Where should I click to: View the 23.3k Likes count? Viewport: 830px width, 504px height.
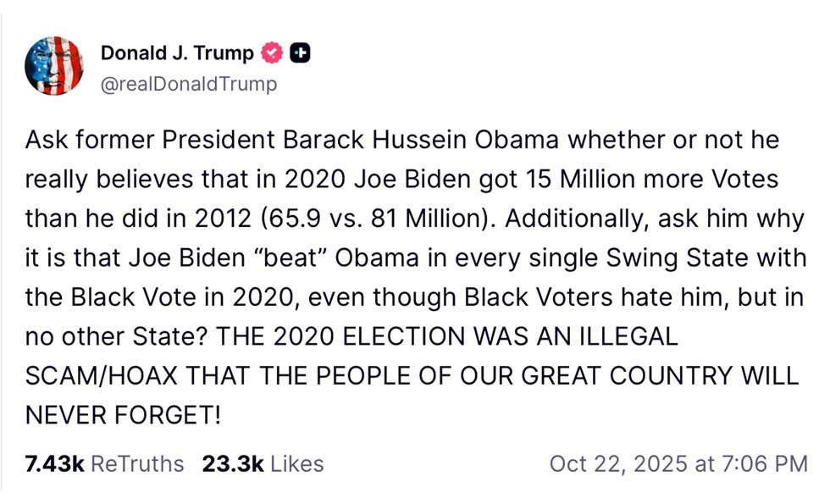click(232, 463)
